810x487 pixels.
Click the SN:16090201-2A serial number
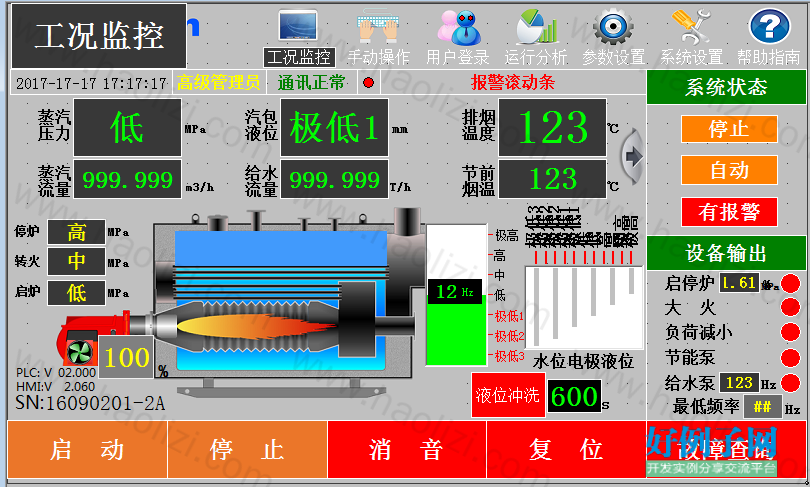tap(90, 403)
